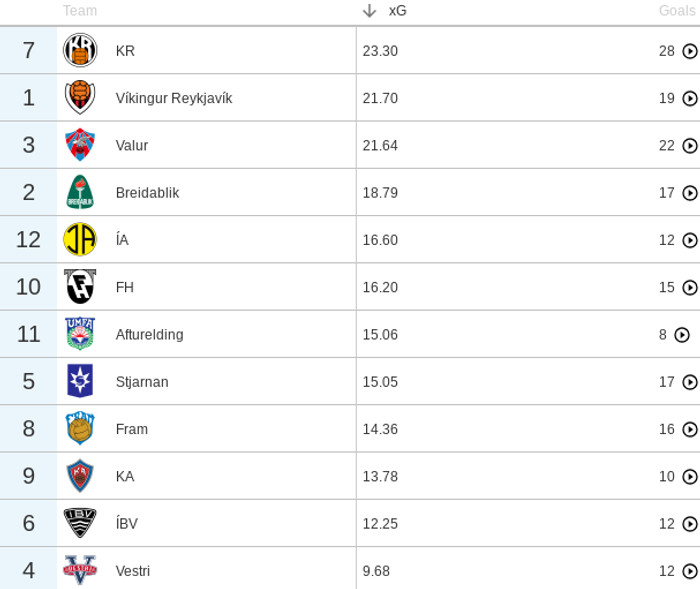Click the Fram club crest
Screen dimensions: 700x589
[x=80, y=429]
